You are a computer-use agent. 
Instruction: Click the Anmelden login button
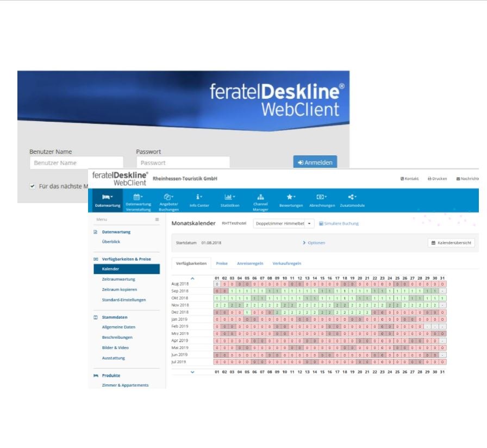(x=315, y=162)
